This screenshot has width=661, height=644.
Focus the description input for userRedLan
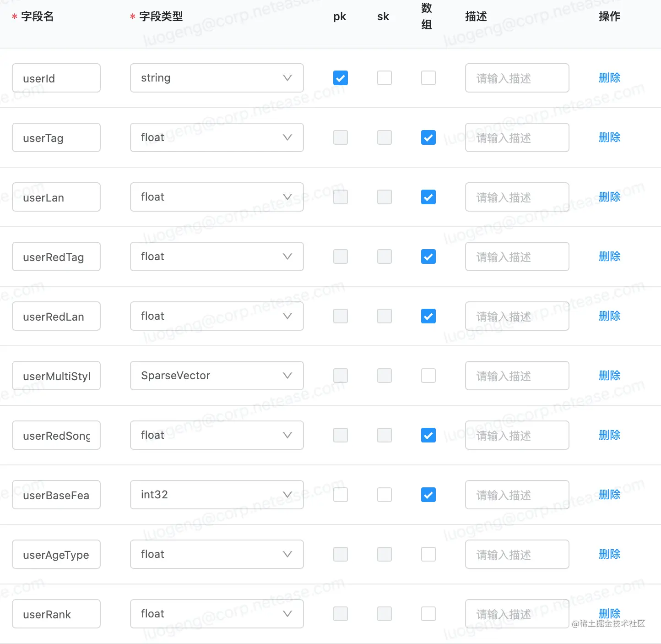pyautogui.click(x=517, y=316)
